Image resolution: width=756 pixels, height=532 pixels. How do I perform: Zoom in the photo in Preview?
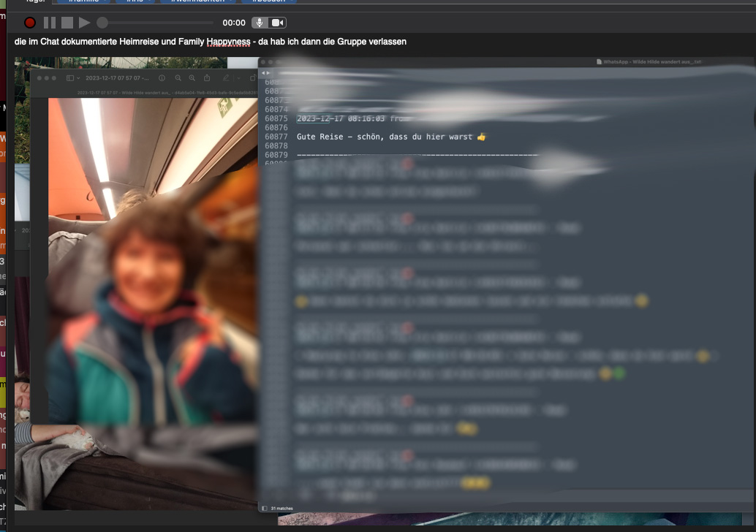(x=192, y=78)
